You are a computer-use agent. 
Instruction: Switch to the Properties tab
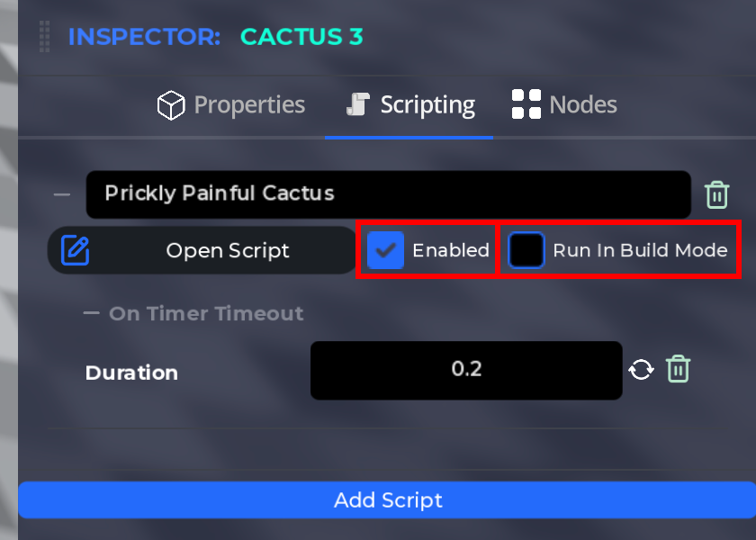[249, 104]
